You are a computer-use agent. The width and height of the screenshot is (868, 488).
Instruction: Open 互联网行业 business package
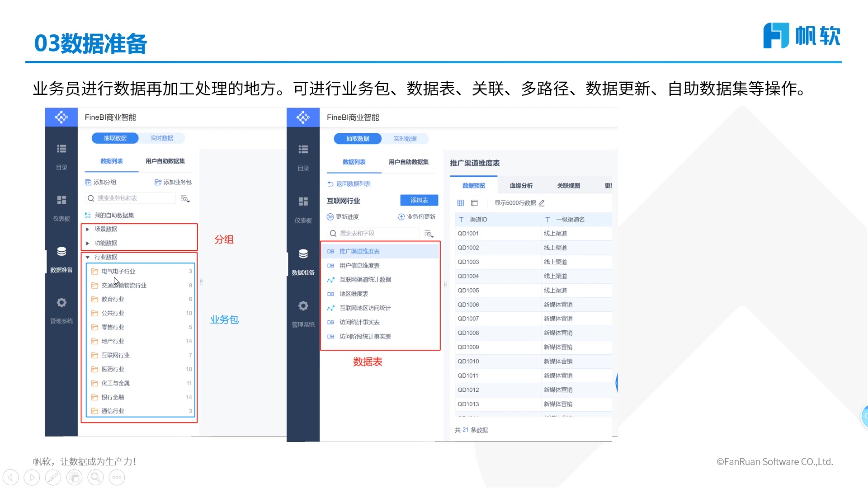(x=141, y=356)
